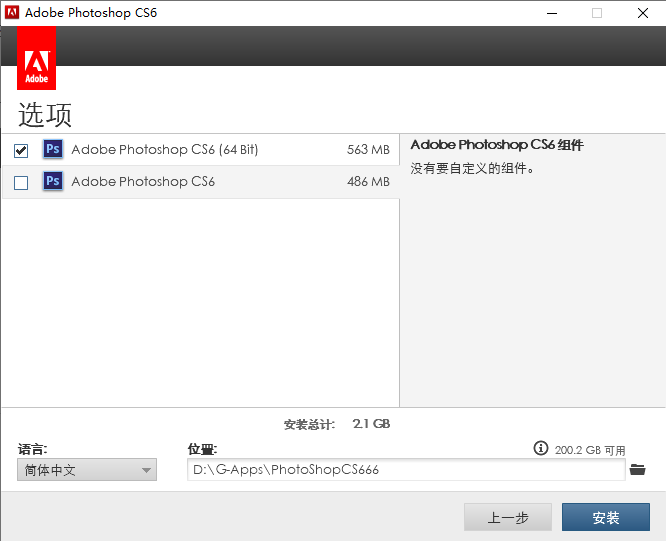Click the 563 MB size value
Image resolution: width=666 pixels, height=541 pixels.
[x=368, y=149]
